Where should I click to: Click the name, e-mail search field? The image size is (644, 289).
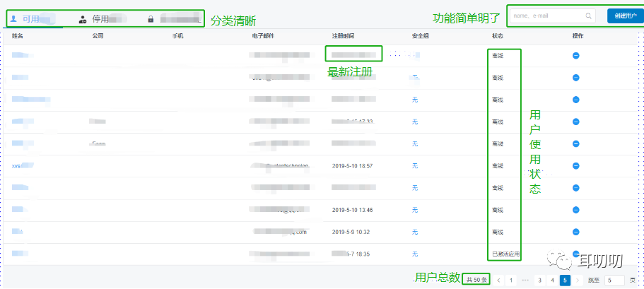(x=547, y=16)
